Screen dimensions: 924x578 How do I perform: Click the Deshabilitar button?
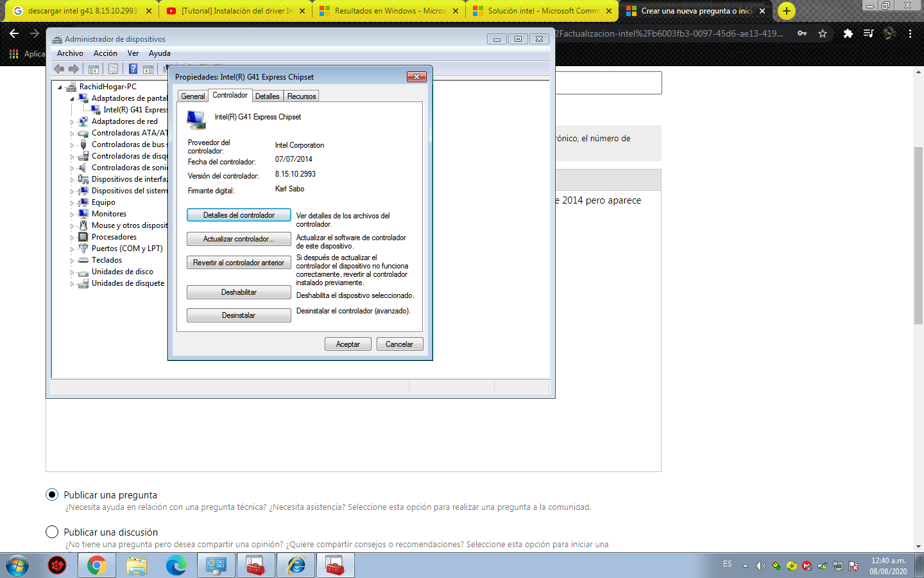click(x=239, y=292)
